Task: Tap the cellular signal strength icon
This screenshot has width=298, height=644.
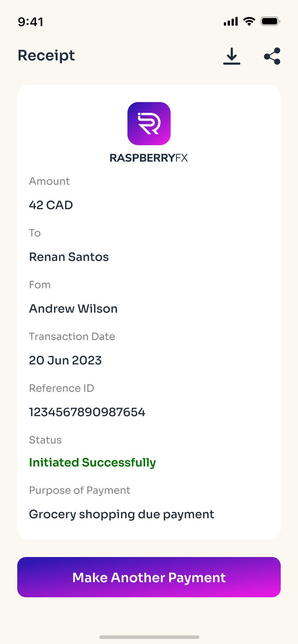Action: tap(231, 21)
